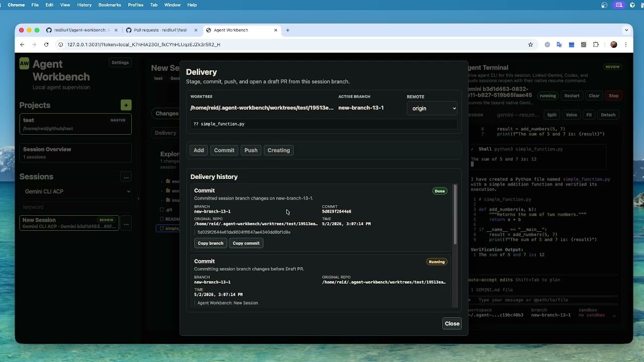This screenshot has width=644, height=362.
Task: Open the tab search chevron in Chrome
Action: pyautogui.click(x=626, y=30)
